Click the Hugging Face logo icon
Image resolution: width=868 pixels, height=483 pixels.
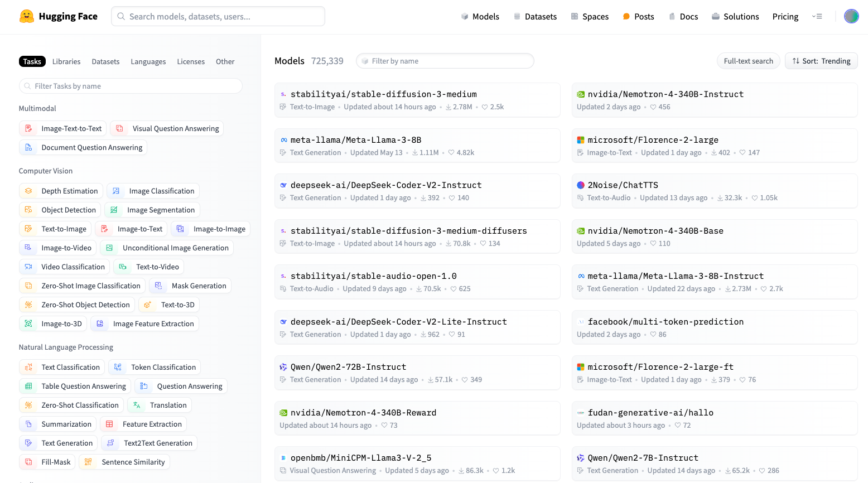point(26,17)
